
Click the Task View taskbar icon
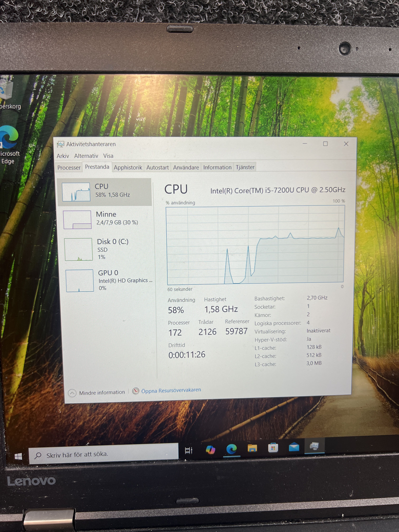click(x=189, y=450)
